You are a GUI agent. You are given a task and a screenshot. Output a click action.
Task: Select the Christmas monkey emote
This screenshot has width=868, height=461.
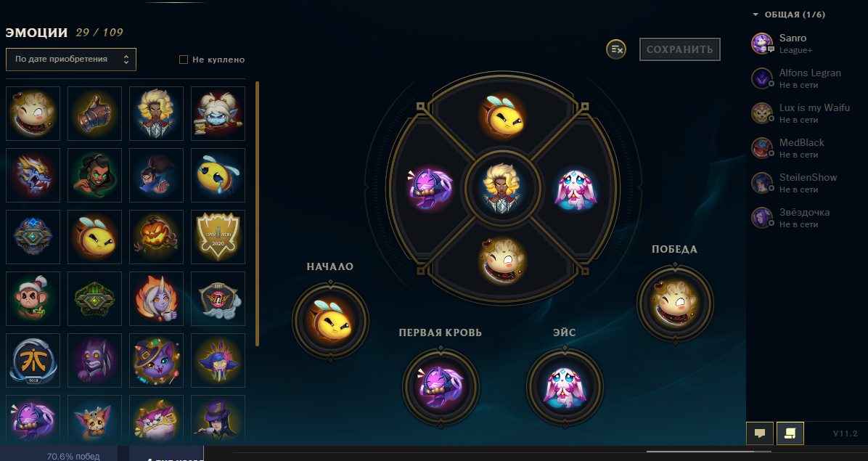(33, 298)
